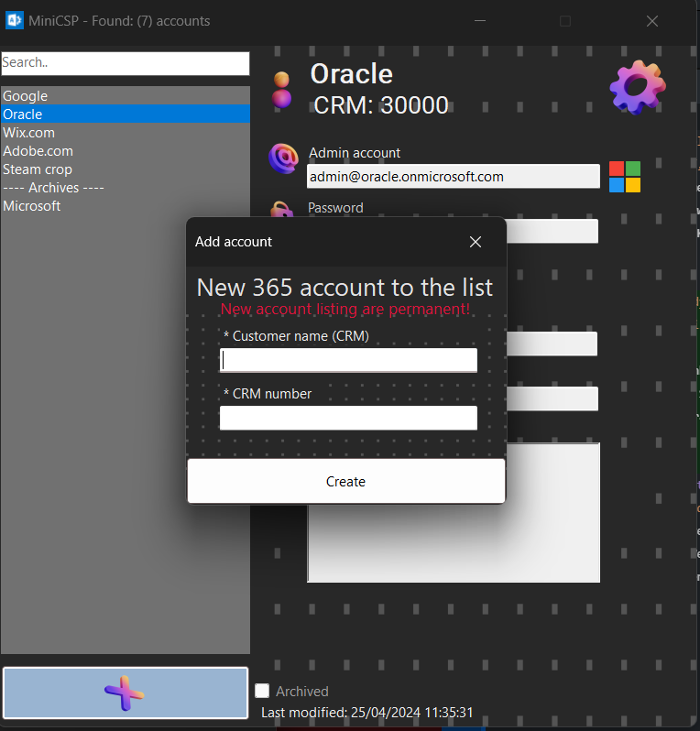Click the ---- Archives ---- separator row
The width and height of the screenshot is (700, 731).
(x=125, y=188)
